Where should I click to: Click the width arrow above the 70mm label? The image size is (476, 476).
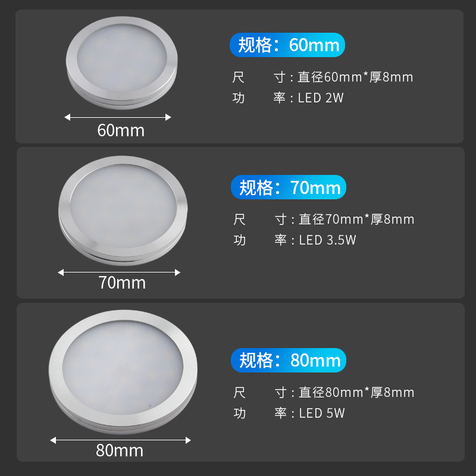pos(119,273)
